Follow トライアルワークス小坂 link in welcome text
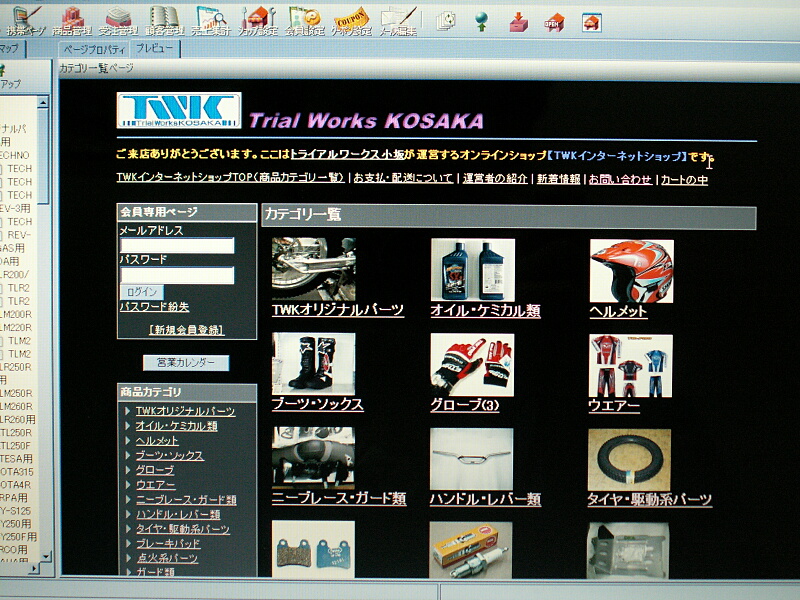The height and width of the screenshot is (600, 800). coord(347,154)
